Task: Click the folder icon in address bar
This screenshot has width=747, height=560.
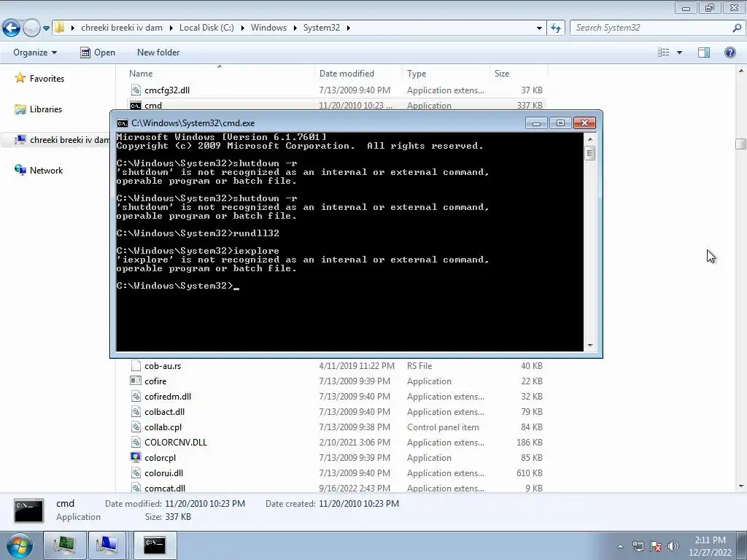Action: (59, 28)
